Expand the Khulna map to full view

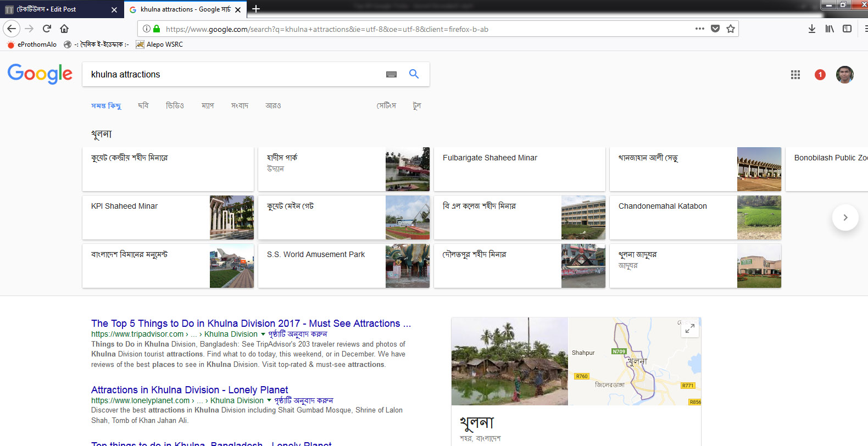690,328
